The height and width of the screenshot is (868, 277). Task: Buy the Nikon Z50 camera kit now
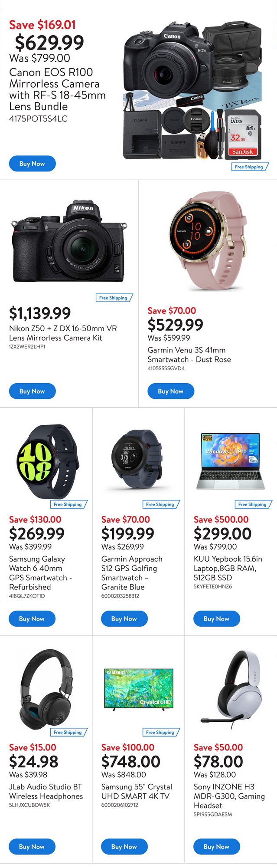pos(32,391)
